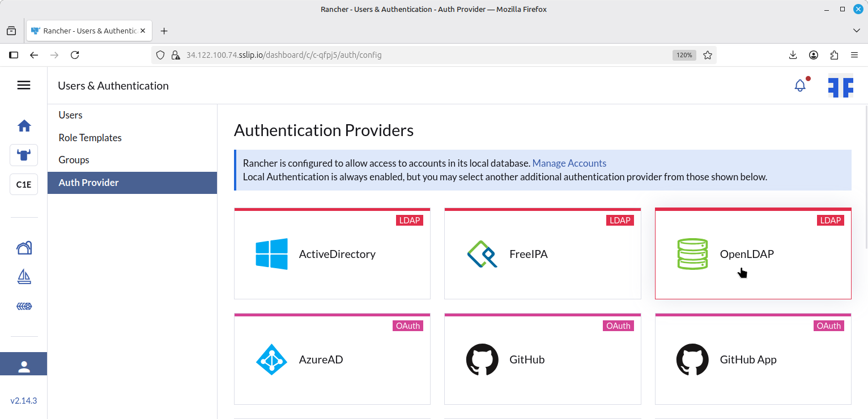Select the AzureAD provider card
Viewport: 868px width, 419px height.
(x=332, y=359)
